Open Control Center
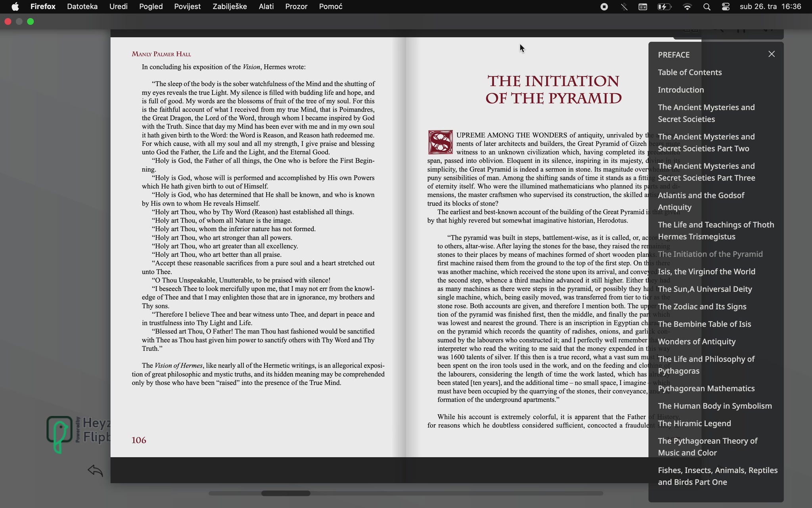812x508 pixels. tap(726, 7)
